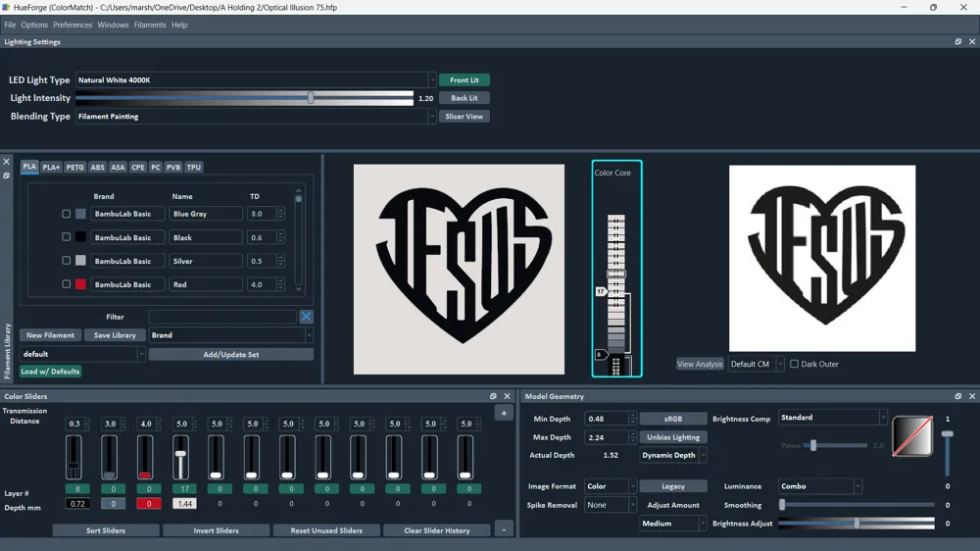Toggle Slicer View mode
This screenshot has width=980, height=551.
(x=465, y=117)
